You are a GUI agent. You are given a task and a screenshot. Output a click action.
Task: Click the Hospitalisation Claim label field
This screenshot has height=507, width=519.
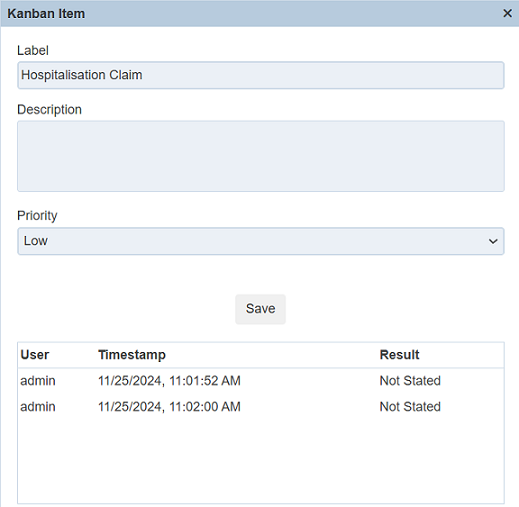(261, 75)
